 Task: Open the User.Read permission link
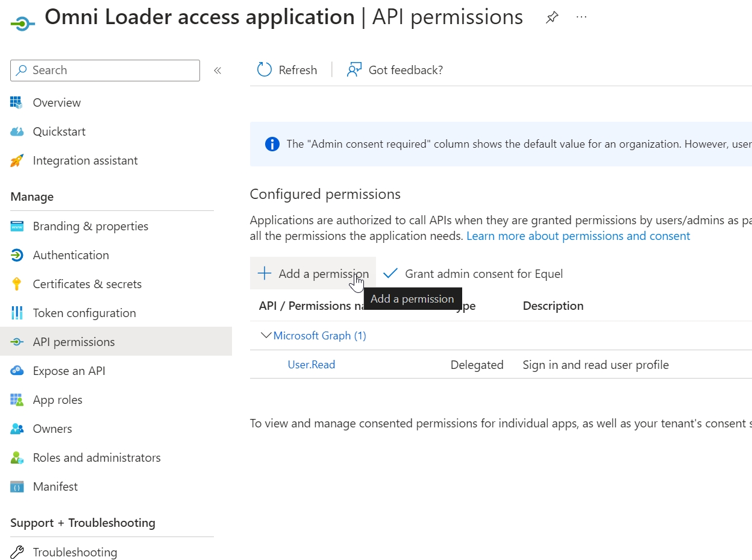pyautogui.click(x=312, y=365)
